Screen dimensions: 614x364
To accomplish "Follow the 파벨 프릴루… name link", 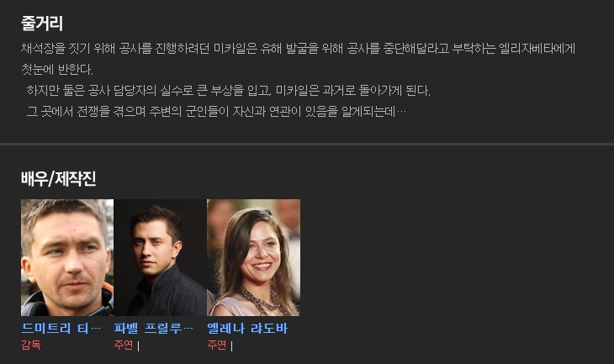I will (x=153, y=328).
